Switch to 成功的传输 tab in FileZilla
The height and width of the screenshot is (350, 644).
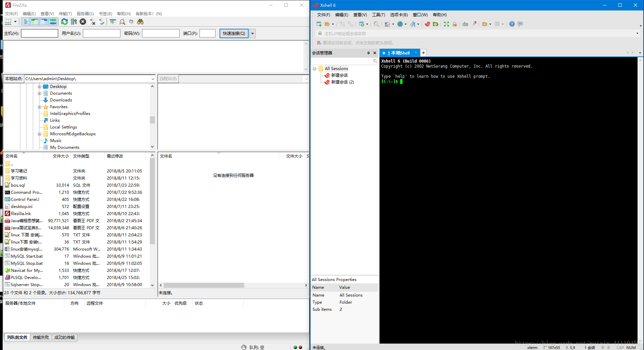65,337
